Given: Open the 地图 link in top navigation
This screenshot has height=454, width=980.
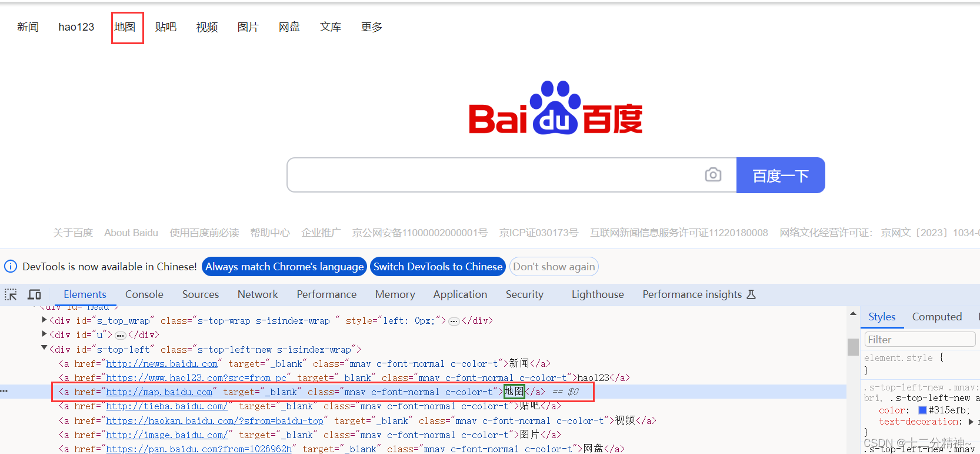Looking at the screenshot, I should point(125,27).
